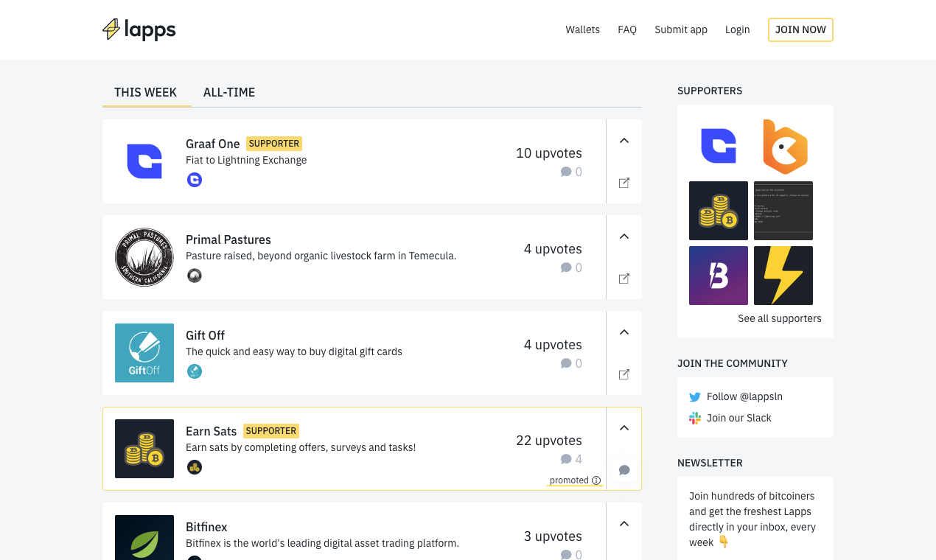Click the SUPPORTER badge on Earn Sats
This screenshot has width=936, height=560.
(x=271, y=431)
